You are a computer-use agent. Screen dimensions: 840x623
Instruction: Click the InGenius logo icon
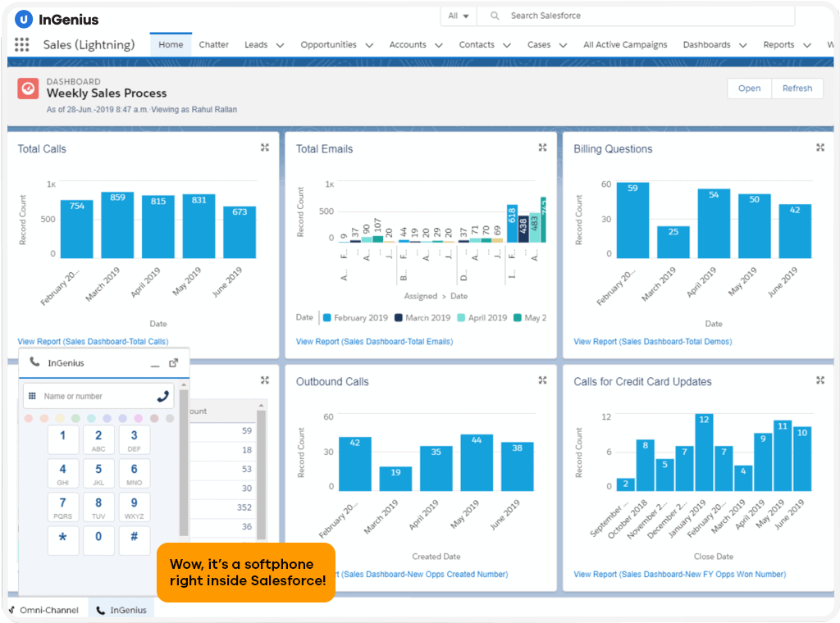point(24,20)
